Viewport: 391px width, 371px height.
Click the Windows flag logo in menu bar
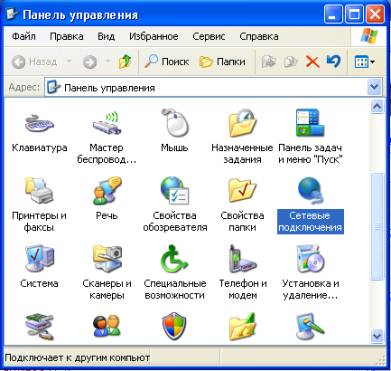pyautogui.click(x=369, y=36)
